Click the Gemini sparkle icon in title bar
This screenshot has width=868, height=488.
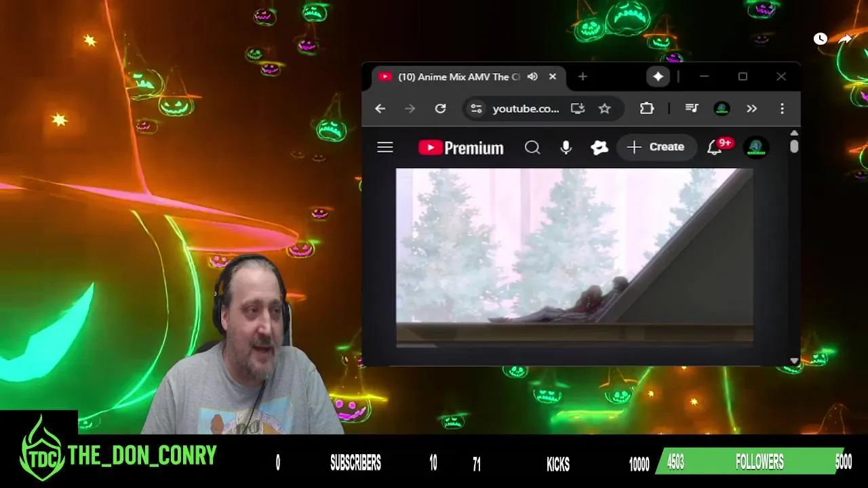pos(658,77)
